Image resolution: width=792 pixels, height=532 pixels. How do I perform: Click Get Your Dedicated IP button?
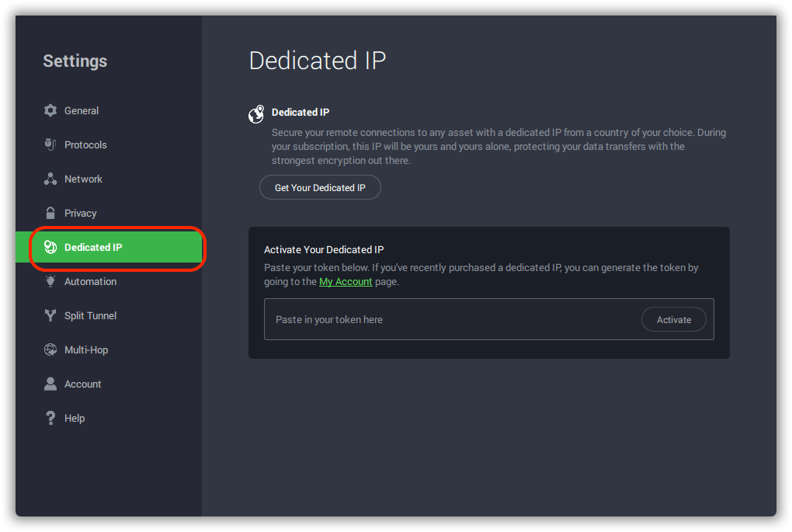[x=320, y=187]
